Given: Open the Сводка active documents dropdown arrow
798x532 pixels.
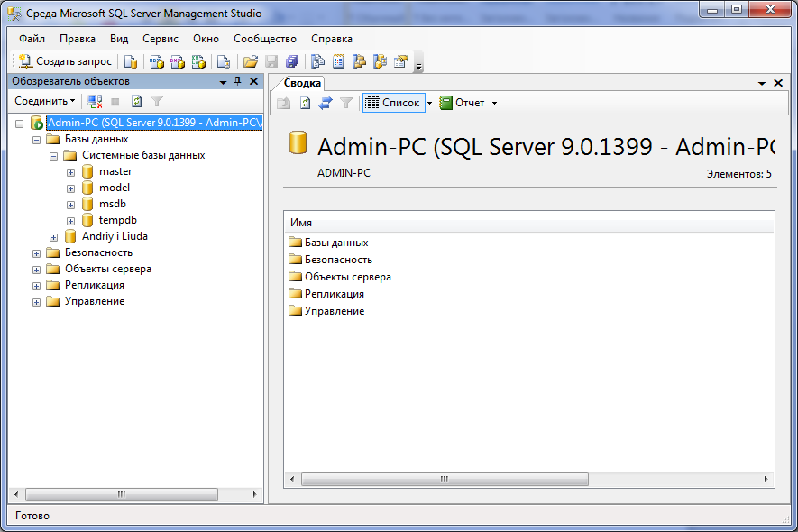Looking at the screenshot, I should (762, 83).
